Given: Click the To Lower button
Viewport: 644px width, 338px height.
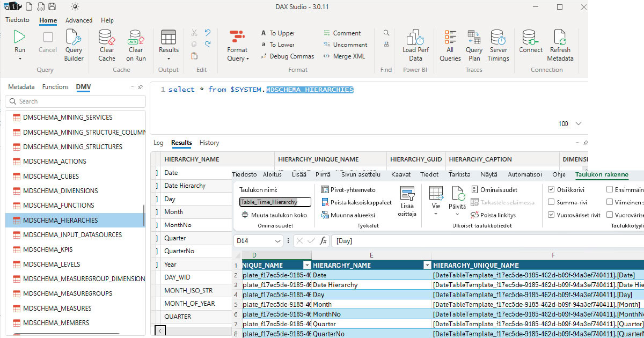Looking at the screenshot, I should (x=277, y=45).
